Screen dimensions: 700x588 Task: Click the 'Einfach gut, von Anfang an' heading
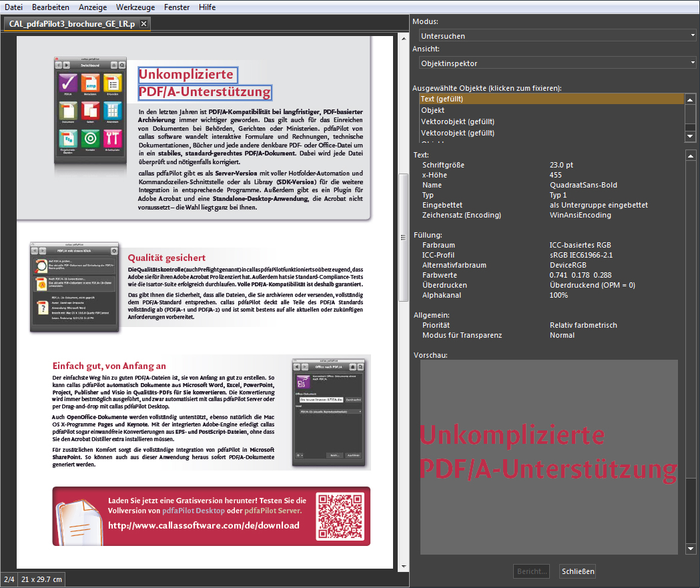click(109, 366)
